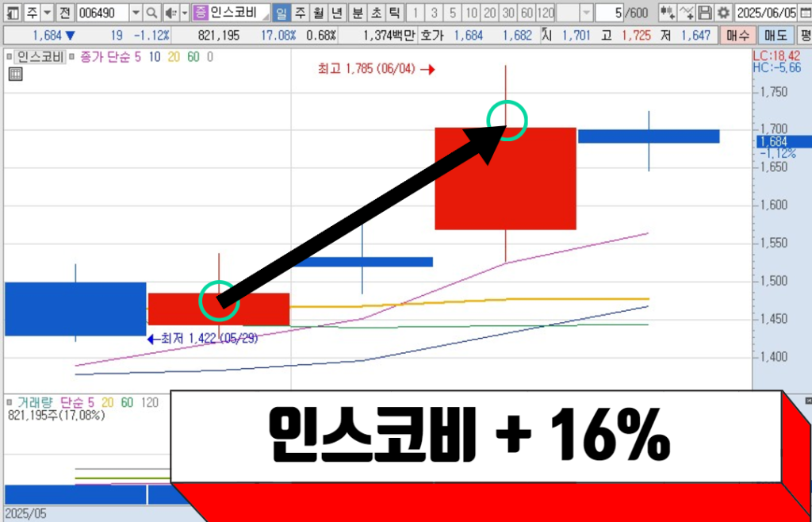The height and width of the screenshot is (522, 812).
Task: Select second 초 chart period
Action: (376, 12)
